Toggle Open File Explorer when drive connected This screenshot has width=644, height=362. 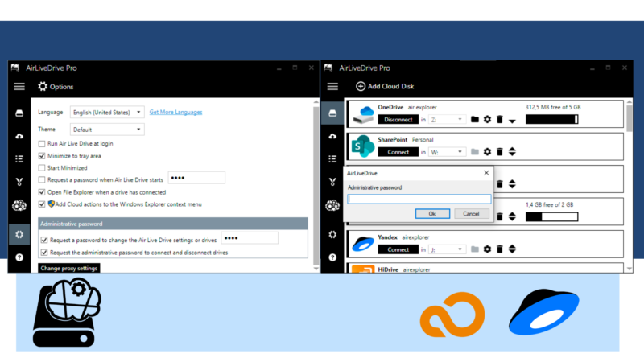tap(42, 192)
